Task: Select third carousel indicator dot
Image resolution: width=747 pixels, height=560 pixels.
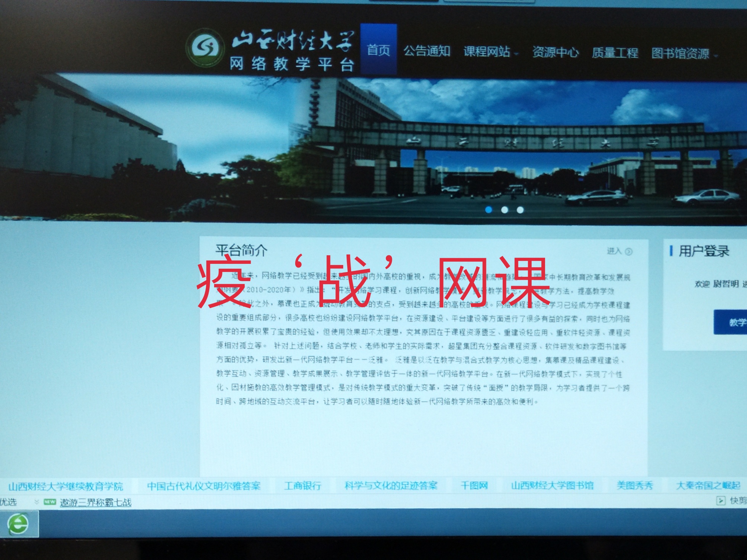Action: pyautogui.click(x=520, y=210)
